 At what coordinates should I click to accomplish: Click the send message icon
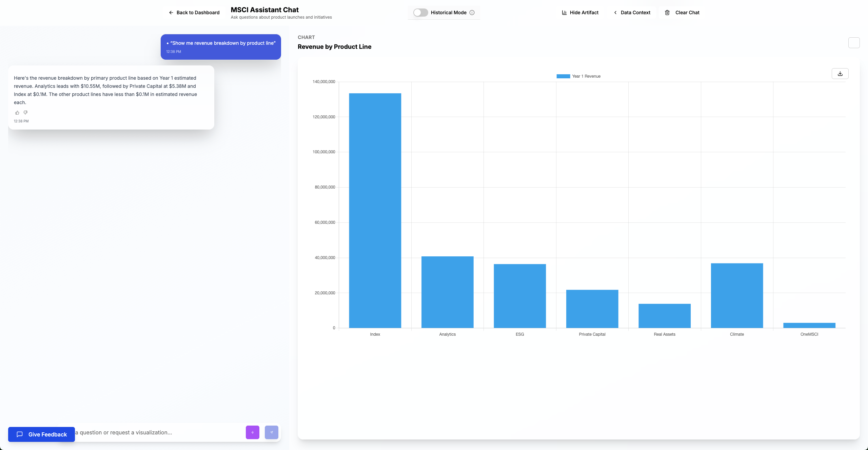click(271, 432)
